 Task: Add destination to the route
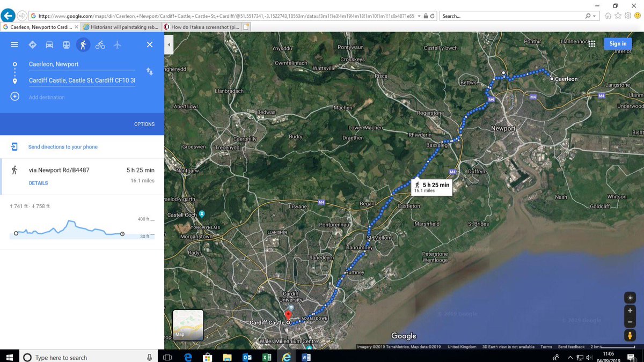pos(47,98)
